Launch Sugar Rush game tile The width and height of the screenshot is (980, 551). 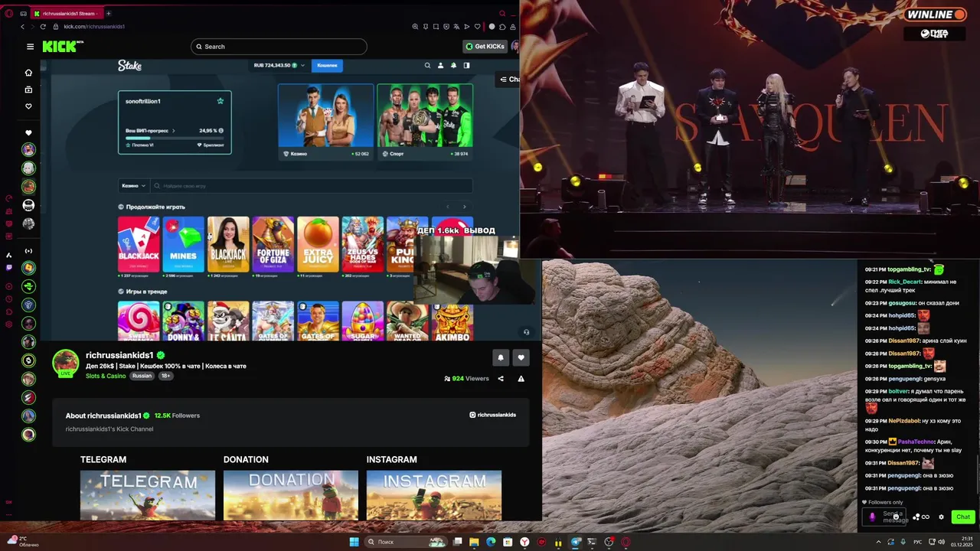[x=363, y=321]
